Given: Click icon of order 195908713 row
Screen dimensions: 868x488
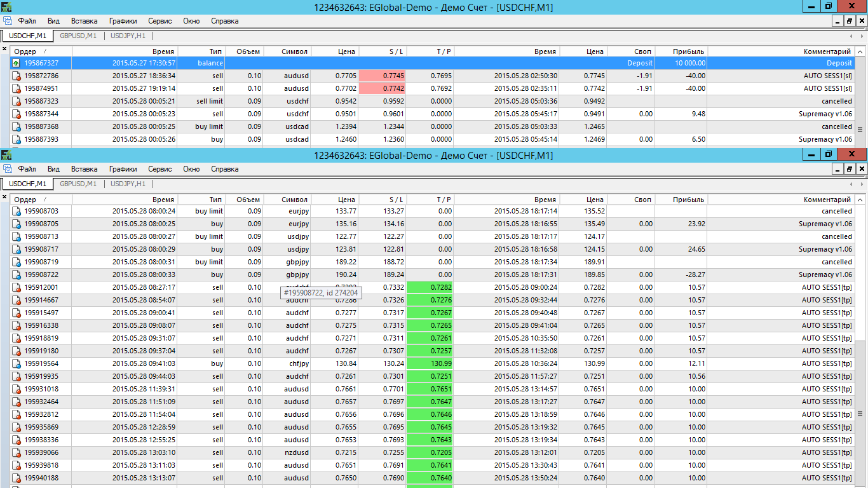Looking at the screenshot, I should tap(17, 236).
